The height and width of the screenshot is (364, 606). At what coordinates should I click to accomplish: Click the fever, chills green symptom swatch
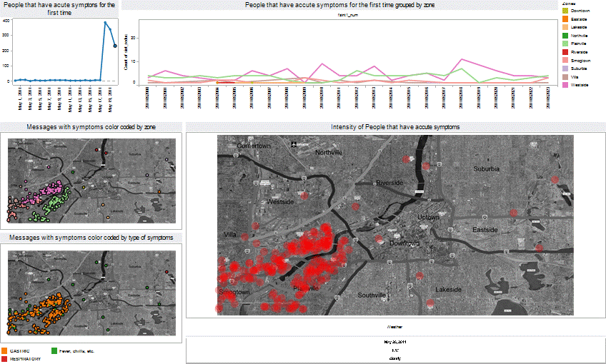click(54, 351)
